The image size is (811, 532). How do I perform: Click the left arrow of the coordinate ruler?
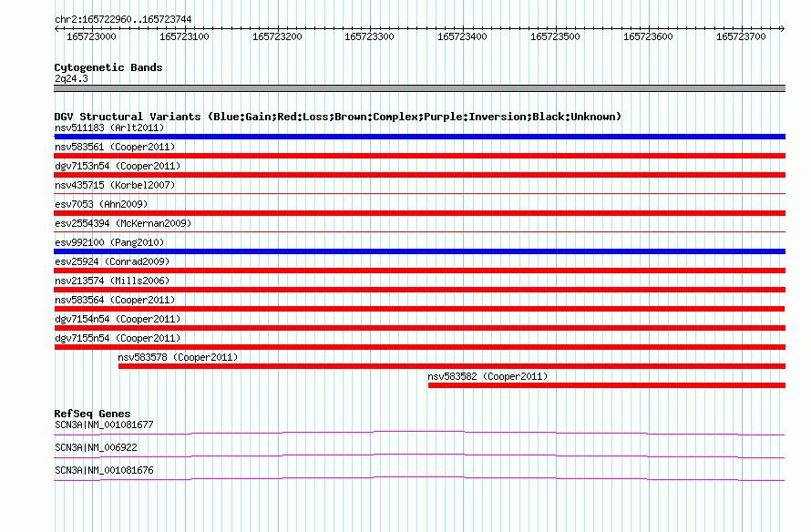[x=56, y=28]
